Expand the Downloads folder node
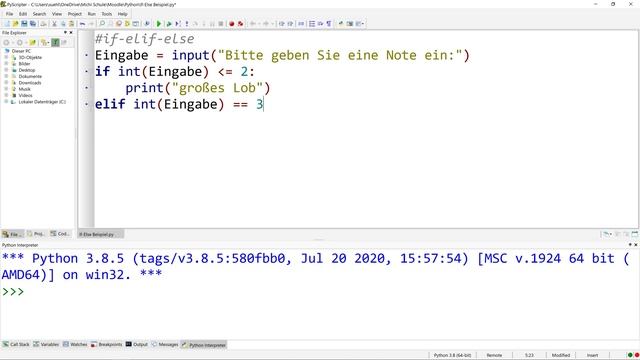The width and height of the screenshot is (640, 360). [6, 83]
